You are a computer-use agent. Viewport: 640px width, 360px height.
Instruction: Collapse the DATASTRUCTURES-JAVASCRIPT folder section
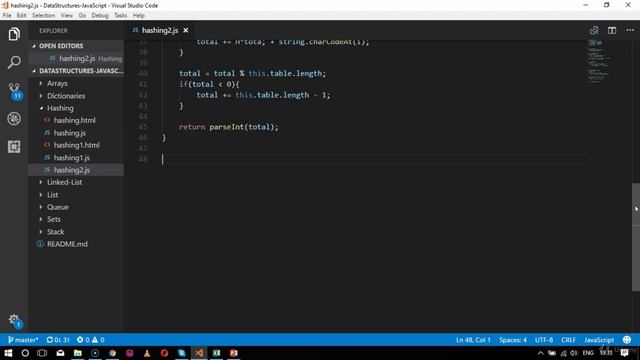pos(76,71)
